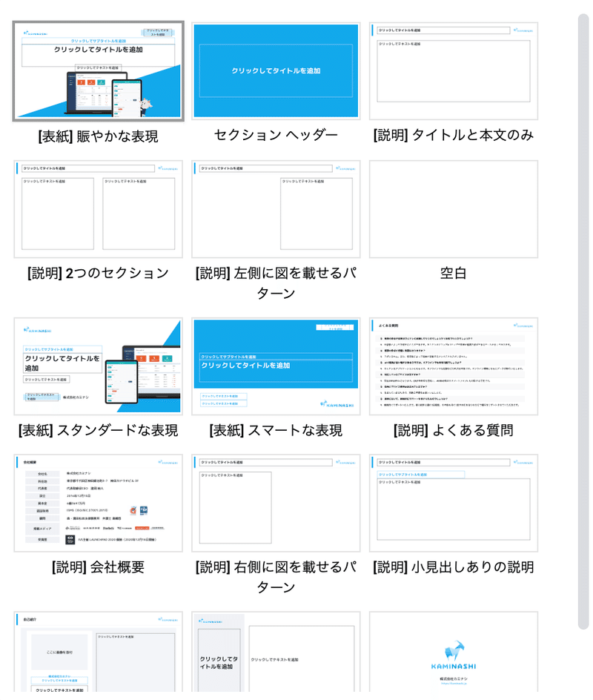Select the 空白 blank slide layout
Image resolution: width=593 pixels, height=700 pixels.
[454, 208]
